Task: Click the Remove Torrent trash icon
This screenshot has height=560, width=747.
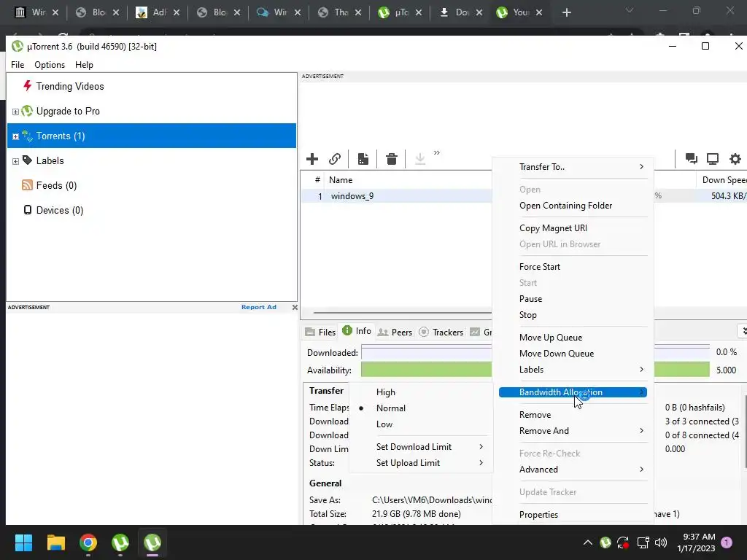Action: [x=392, y=159]
